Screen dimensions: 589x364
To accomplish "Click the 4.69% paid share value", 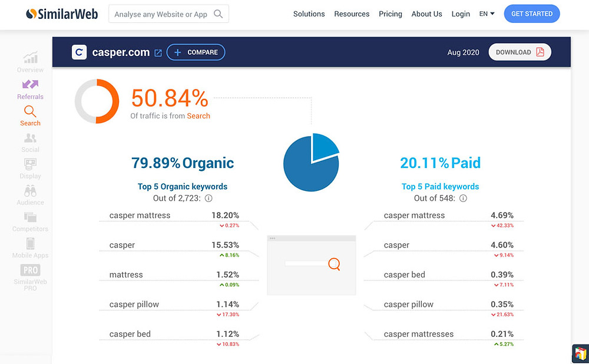I will (502, 215).
